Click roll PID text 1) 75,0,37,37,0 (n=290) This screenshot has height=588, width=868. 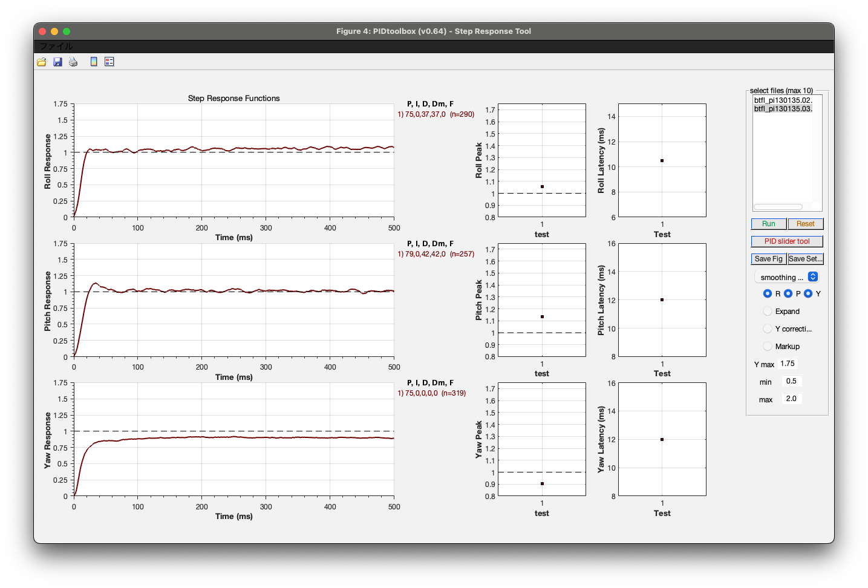click(436, 114)
